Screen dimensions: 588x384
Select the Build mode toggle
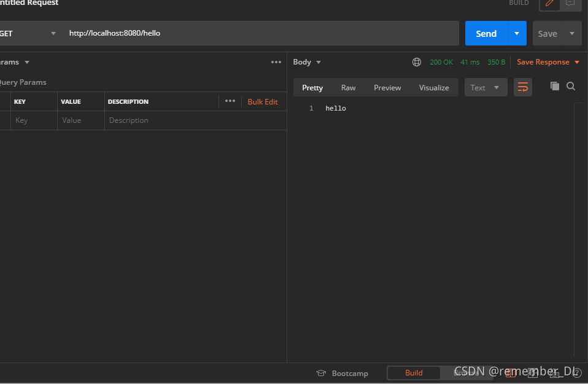[x=414, y=373]
